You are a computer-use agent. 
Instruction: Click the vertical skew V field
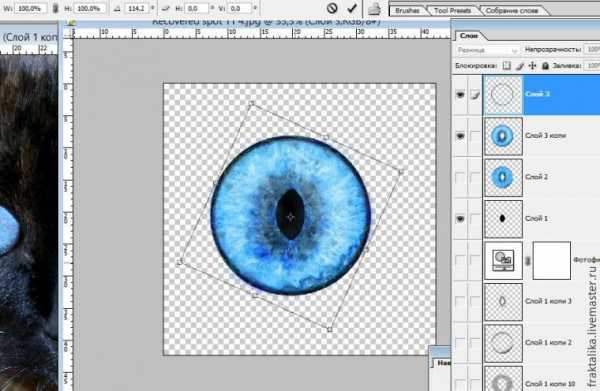(x=240, y=8)
